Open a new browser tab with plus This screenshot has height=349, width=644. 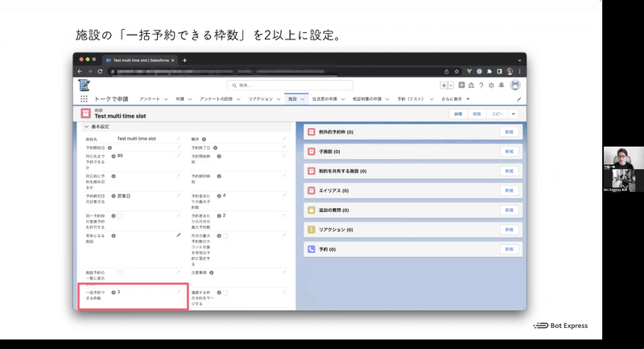tap(184, 60)
